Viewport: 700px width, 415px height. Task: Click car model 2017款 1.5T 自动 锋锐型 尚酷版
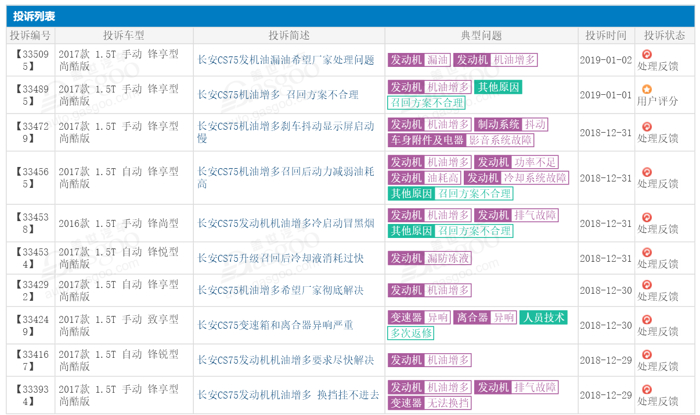pos(118,360)
